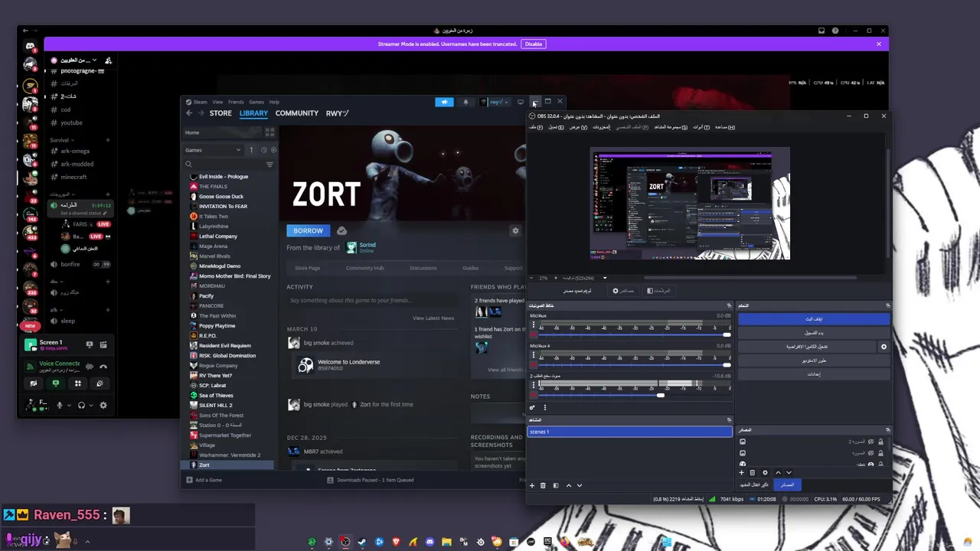Expand the Steam Games filter dropdown
Image resolution: width=980 pixels, height=551 pixels.
[213, 150]
